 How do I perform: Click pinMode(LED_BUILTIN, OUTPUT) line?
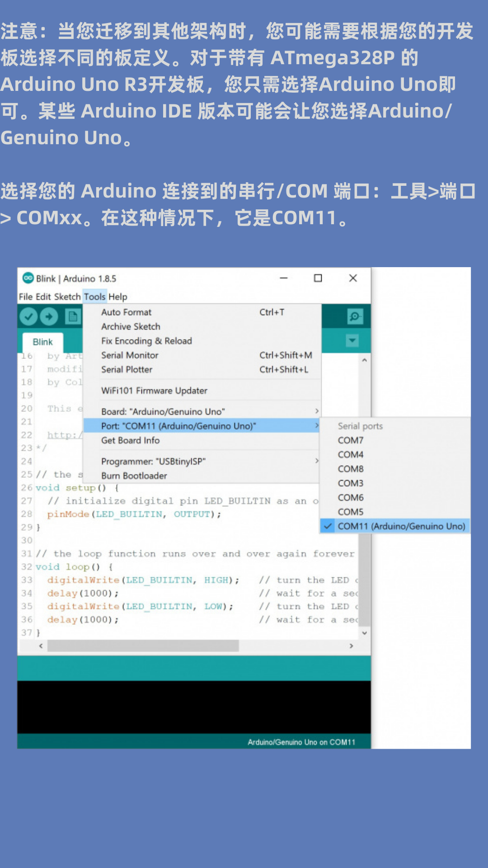point(134,514)
